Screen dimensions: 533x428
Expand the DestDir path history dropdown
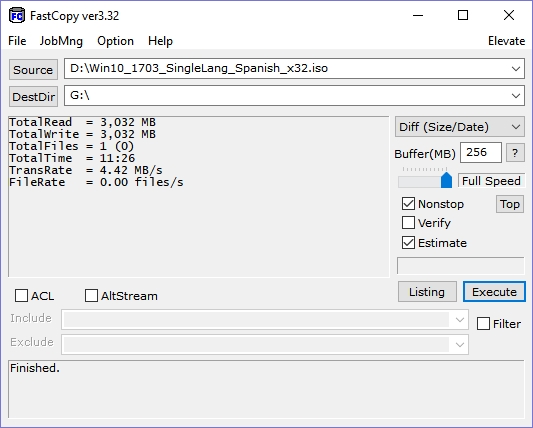516,96
